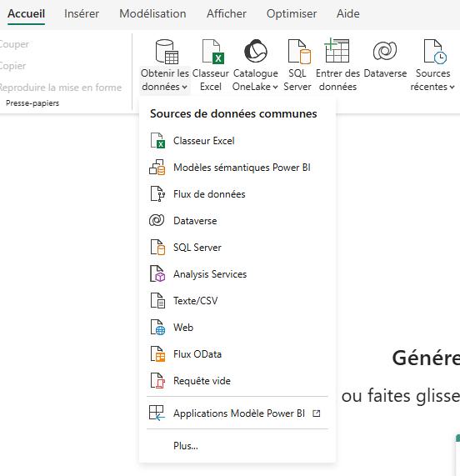Click the Catalogue OneLake ribbon icon
This screenshot has width=460, height=476.
click(x=256, y=51)
